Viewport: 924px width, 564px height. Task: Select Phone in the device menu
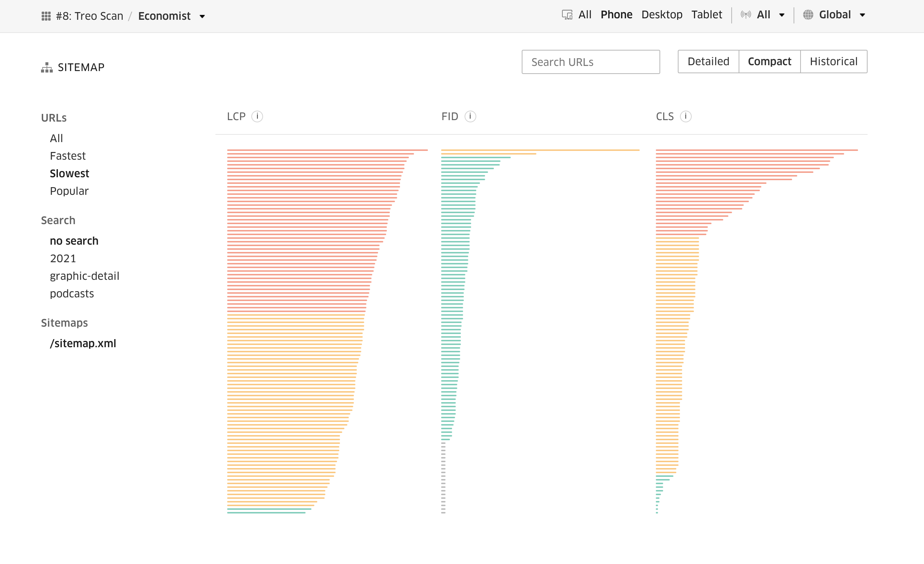[x=616, y=14]
